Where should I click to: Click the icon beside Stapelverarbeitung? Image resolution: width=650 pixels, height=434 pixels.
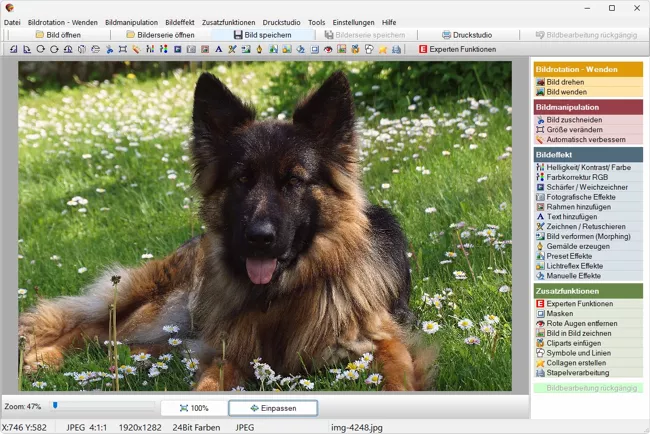(540, 373)
